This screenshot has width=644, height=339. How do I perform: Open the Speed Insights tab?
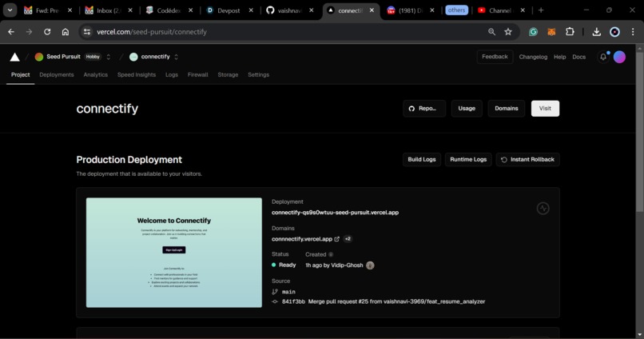pos(137,75)
